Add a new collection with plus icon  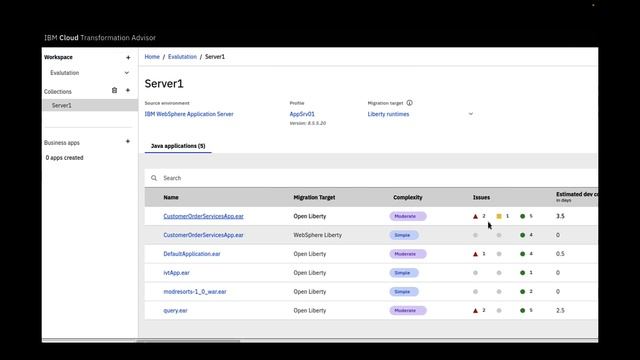128,90
